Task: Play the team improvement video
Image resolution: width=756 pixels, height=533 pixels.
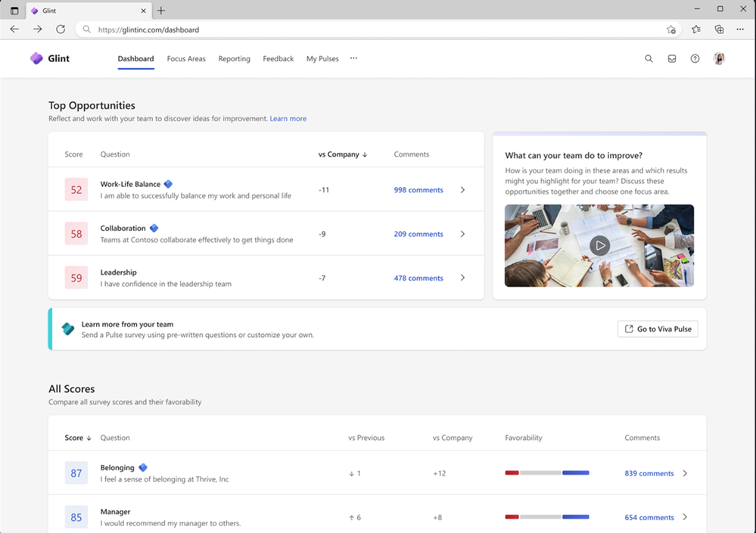Action: tap(600, 245)
